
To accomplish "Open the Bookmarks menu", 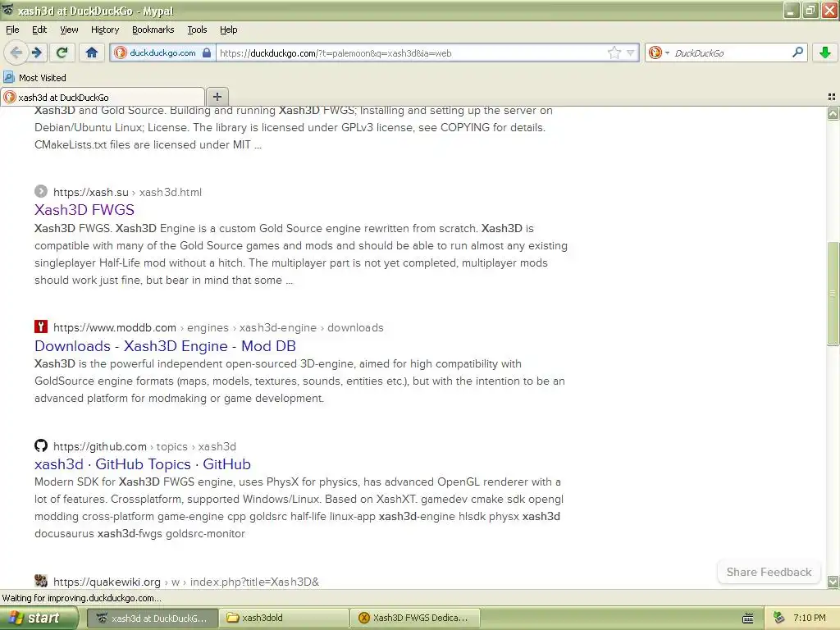I will tap(153, 30).
